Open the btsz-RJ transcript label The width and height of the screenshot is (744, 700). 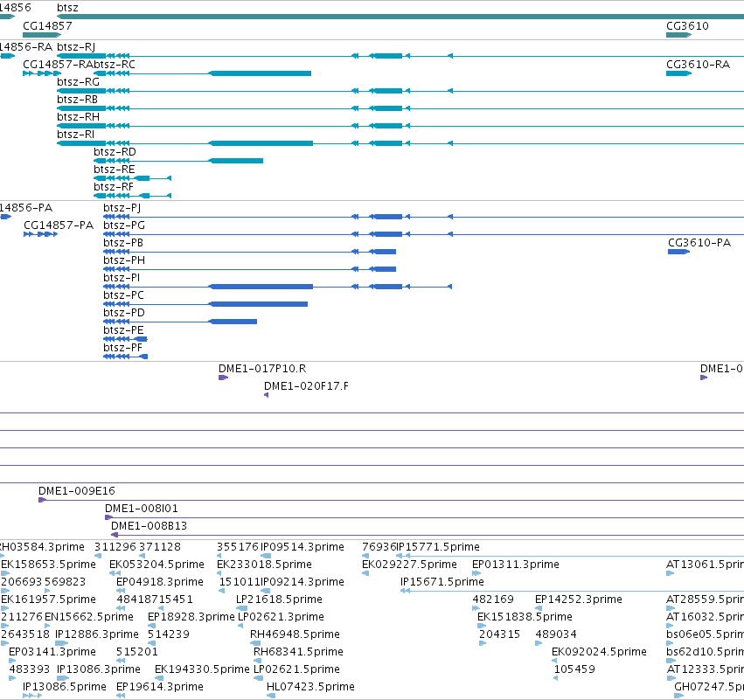pos(76,46)
